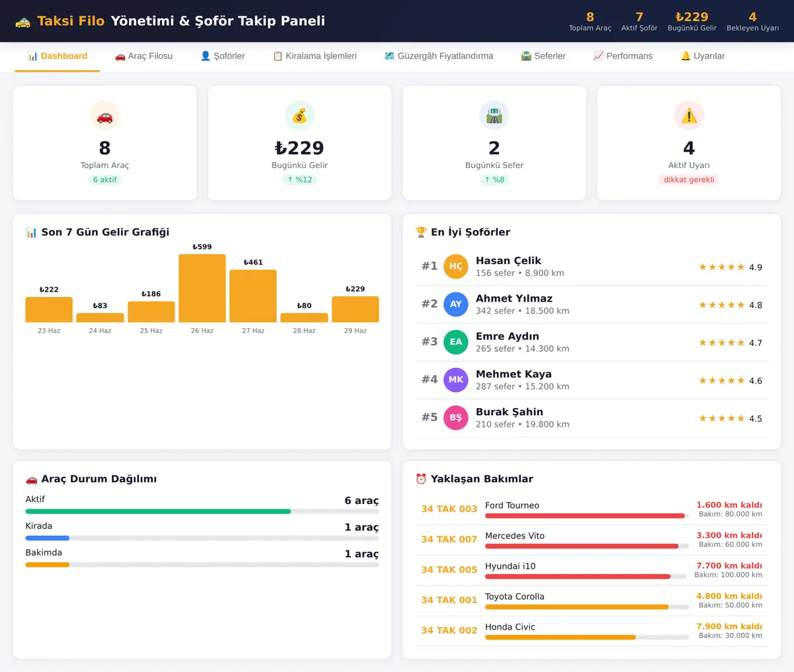
Task: Click the car icon beside Araç Durum Dağılımı
Action: (31, 479)
